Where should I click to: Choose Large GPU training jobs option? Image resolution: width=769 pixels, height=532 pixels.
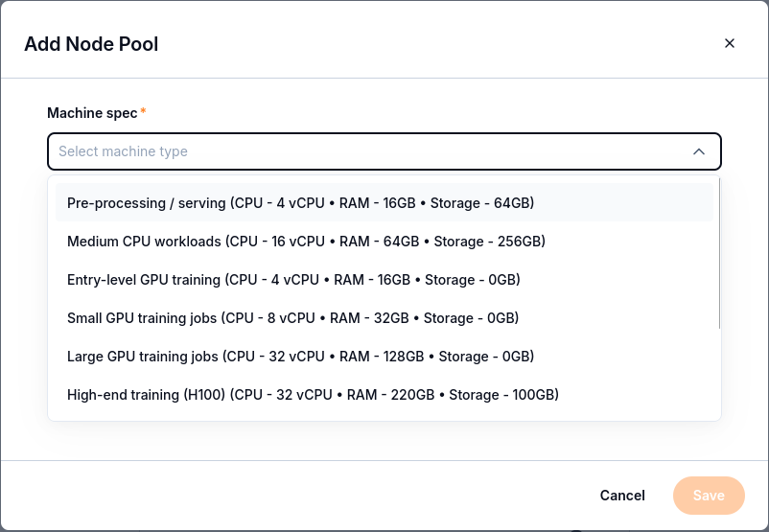pyautogui.click(x=384, y=356)
